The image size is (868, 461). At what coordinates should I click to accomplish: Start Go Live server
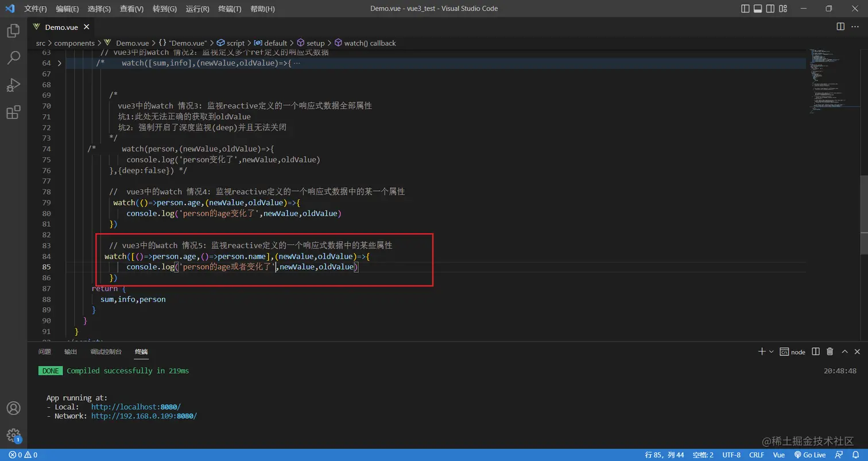click(809, 455)
